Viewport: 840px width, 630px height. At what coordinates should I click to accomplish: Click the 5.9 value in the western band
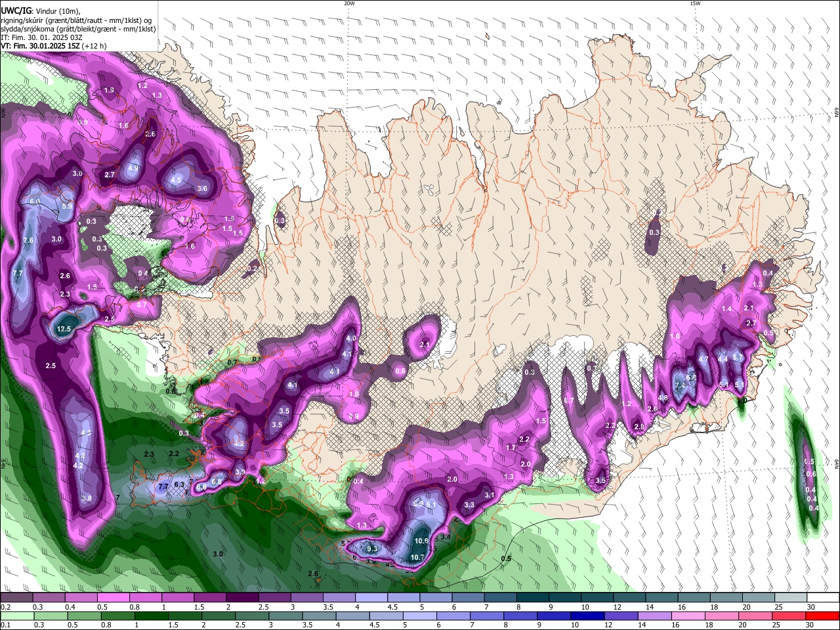tap(67, 206)
